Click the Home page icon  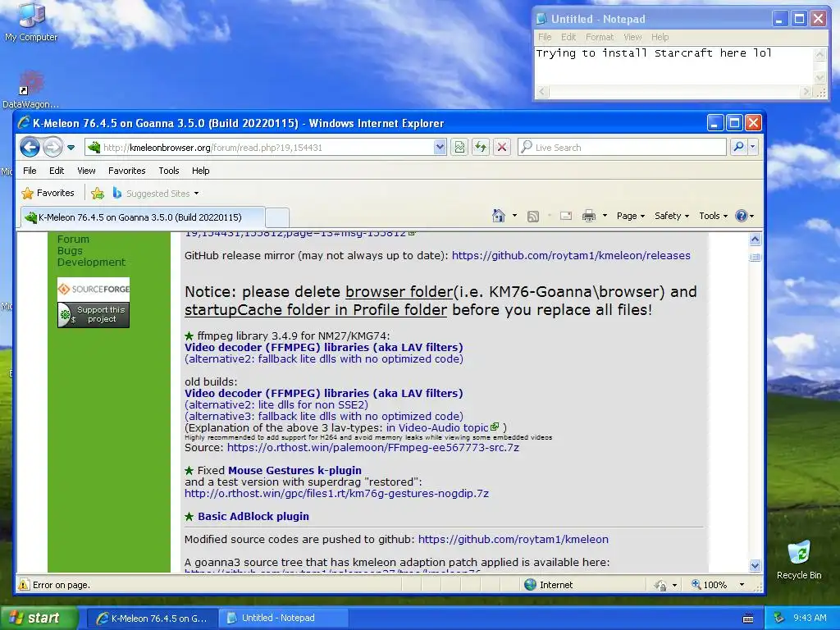click(x=498, y=216)
